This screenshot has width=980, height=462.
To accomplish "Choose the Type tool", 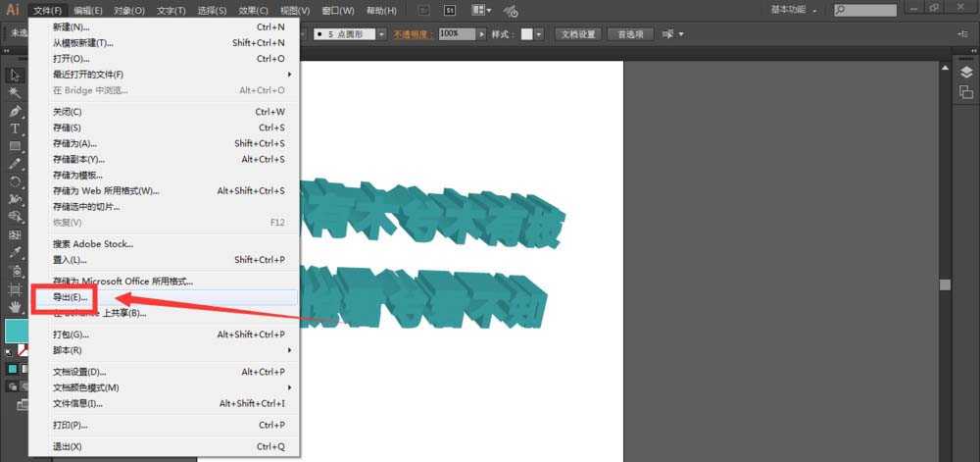I will pos(15,128).
